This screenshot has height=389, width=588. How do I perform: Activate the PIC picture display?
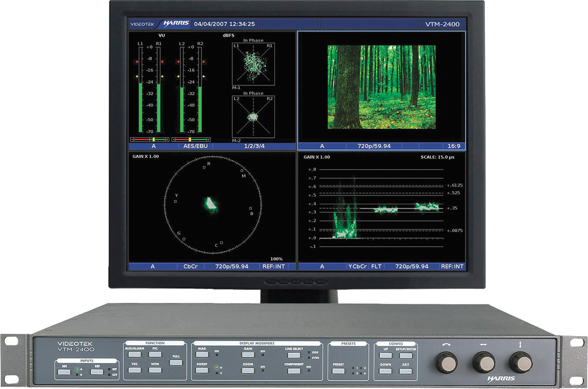pos(155,354)
